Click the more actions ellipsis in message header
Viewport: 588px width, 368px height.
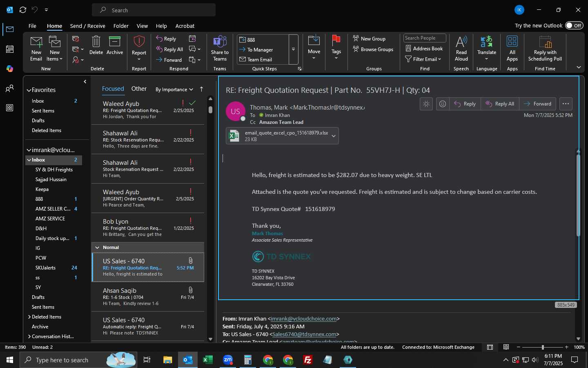(x=566, y=104)
